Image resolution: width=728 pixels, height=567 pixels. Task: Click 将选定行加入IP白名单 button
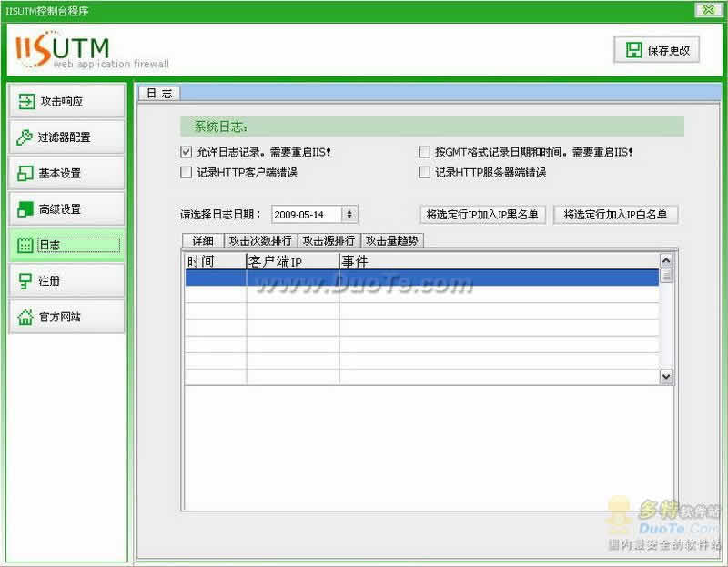pos(616,215)
